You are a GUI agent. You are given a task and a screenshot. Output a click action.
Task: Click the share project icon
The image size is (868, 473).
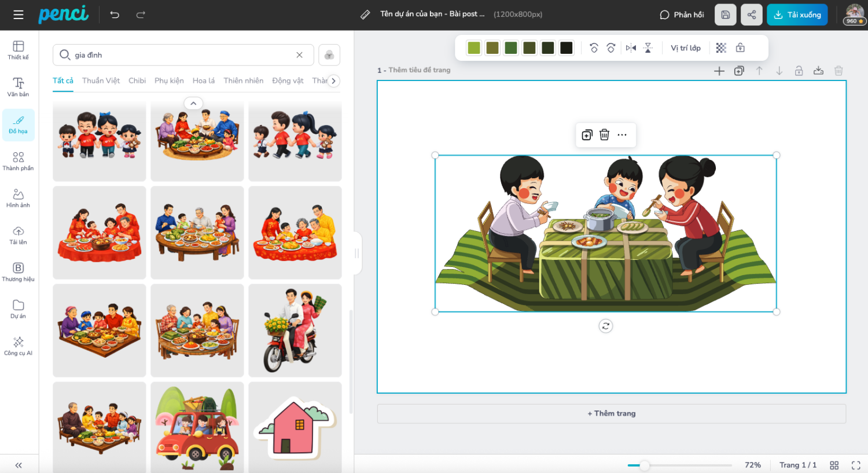click(751, 14)
